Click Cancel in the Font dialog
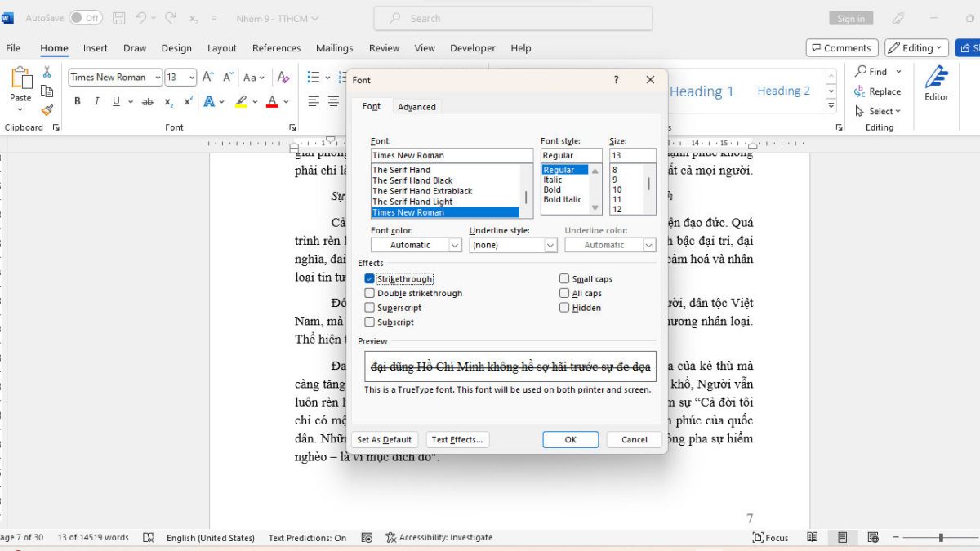 point(634,439)
